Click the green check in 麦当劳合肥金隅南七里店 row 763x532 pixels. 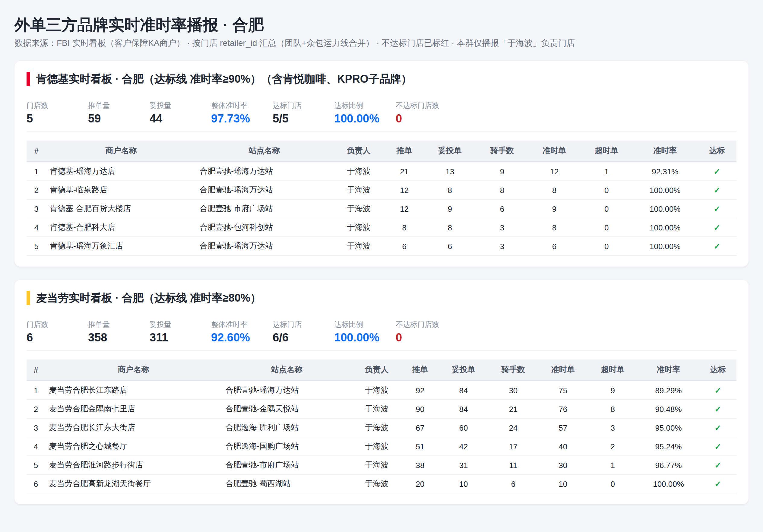[x=718, y=409]
